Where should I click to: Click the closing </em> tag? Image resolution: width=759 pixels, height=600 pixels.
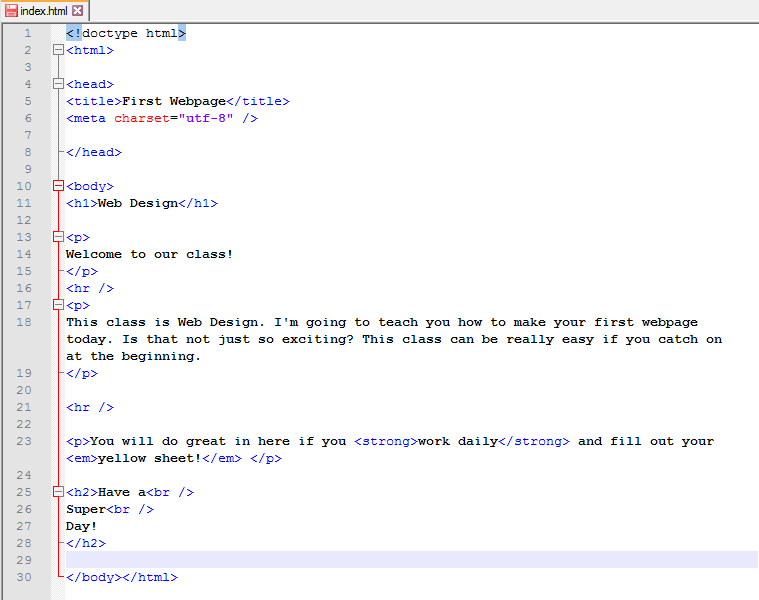[x=222, y=458]
